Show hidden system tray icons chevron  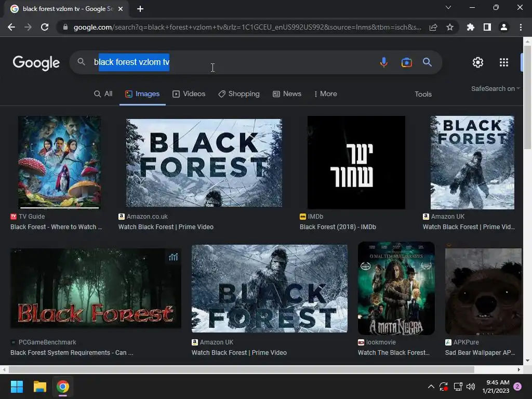click(x=431, y=387)
